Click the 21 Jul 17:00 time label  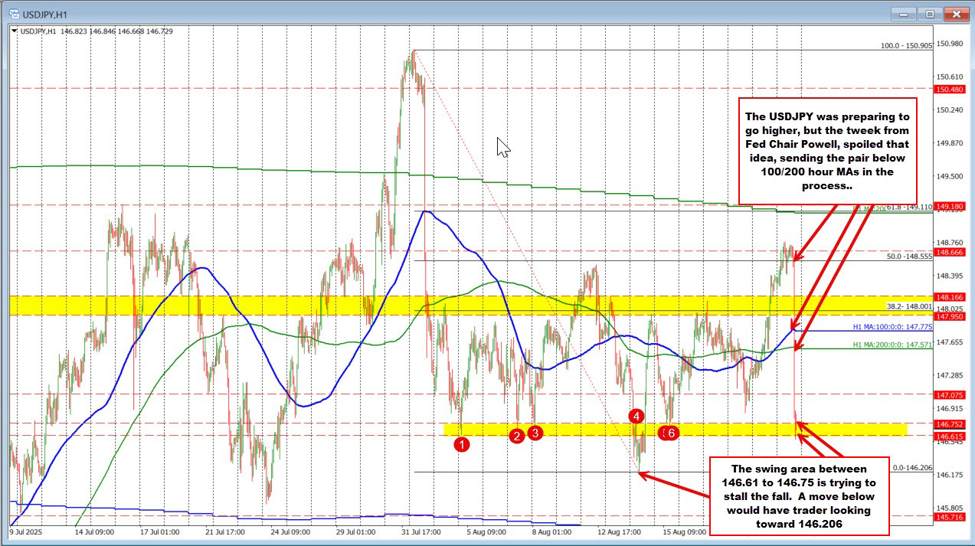click(224, 532)
